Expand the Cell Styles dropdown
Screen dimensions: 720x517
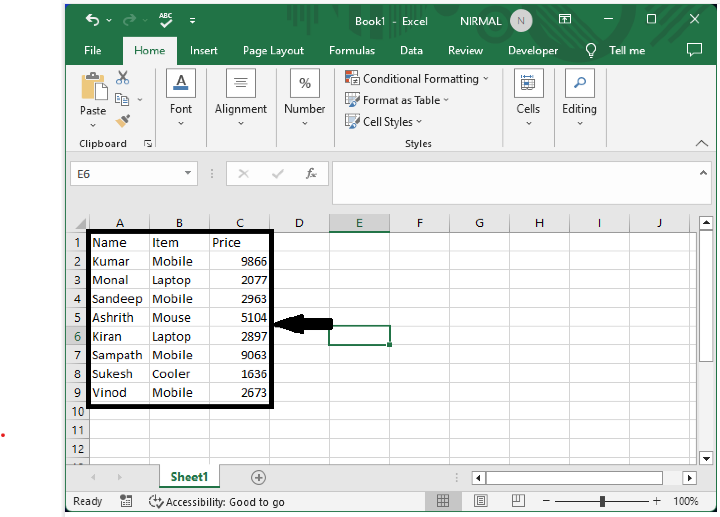419,122
